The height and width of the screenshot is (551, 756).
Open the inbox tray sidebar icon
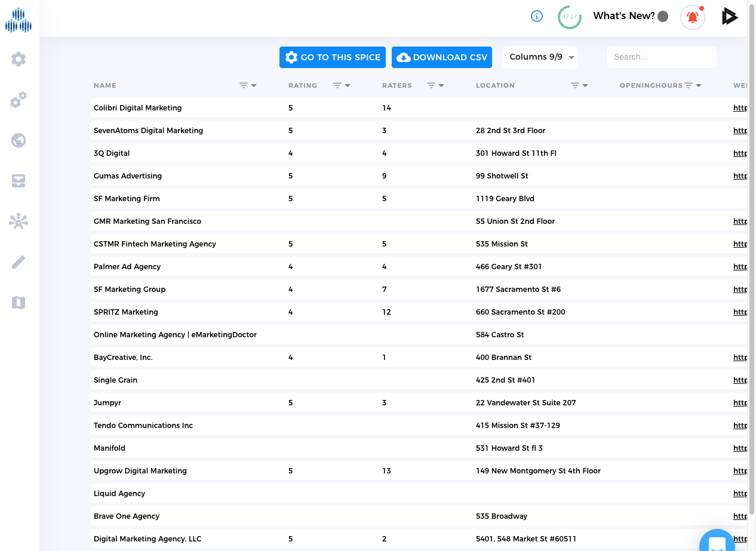[x=19, y=181]
